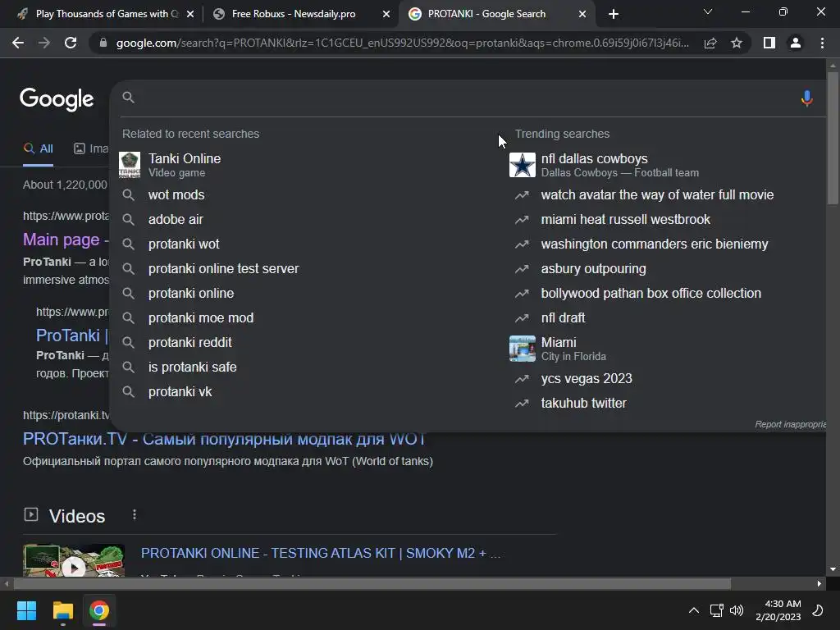Close the Play Thousands of Games tab
Screen dimensions: 840x630
coord(190,14)
